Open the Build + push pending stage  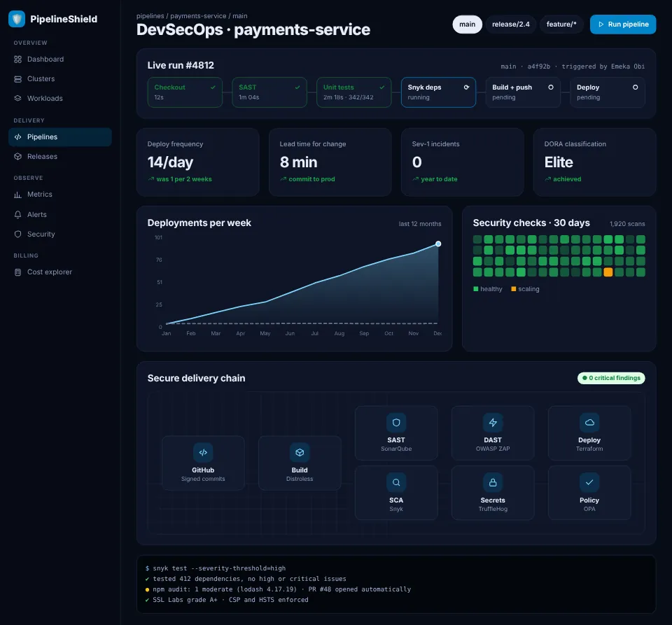click(x=523, y=92)
